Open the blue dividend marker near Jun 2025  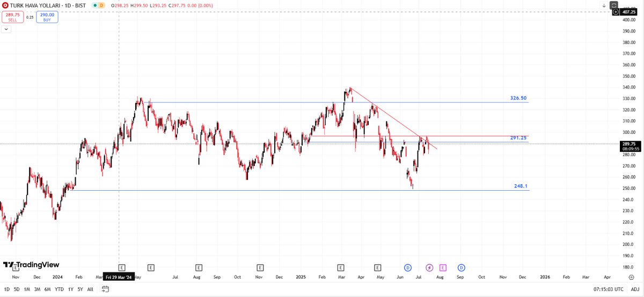click(408, 267)
